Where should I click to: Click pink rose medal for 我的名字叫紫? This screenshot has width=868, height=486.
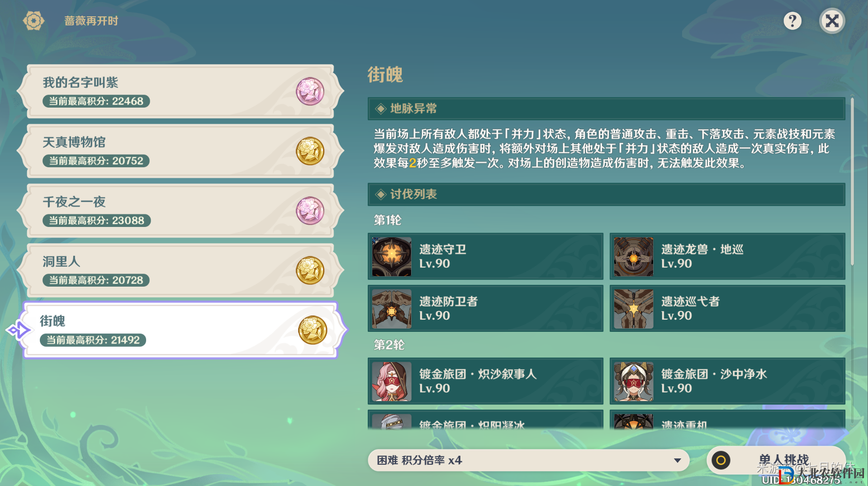tap(310, 91)
